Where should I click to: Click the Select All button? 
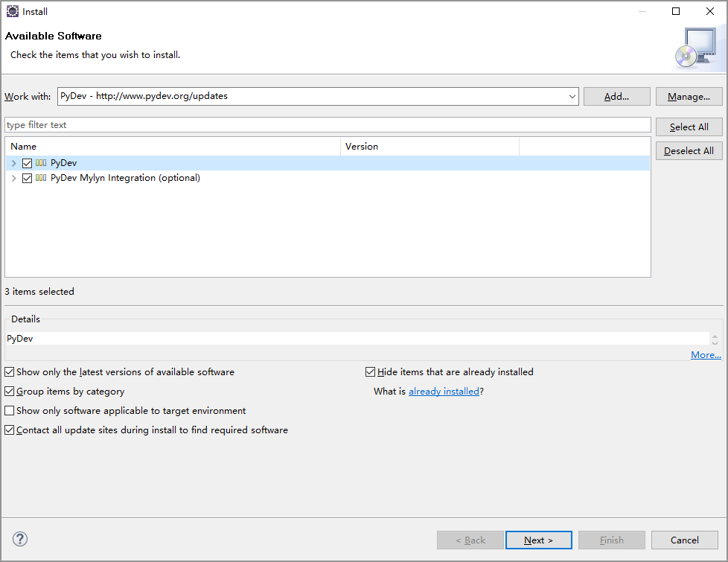click(x=689, y=127)
